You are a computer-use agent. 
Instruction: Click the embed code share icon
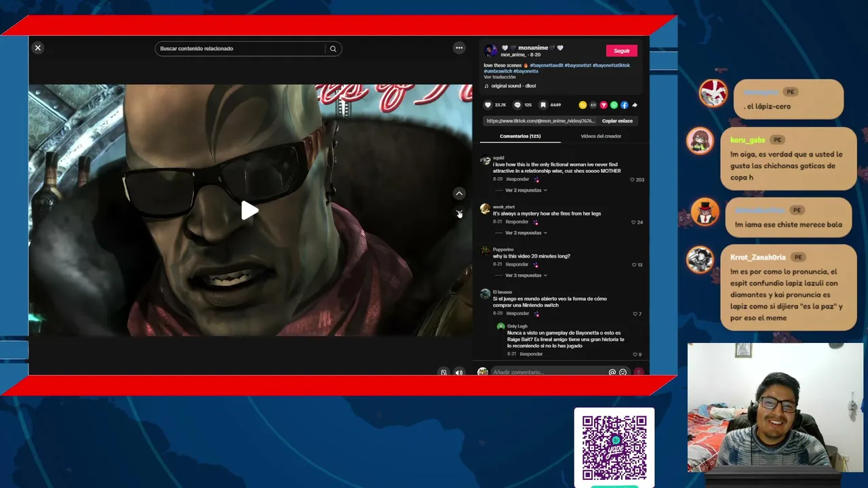tap(593, 105)
